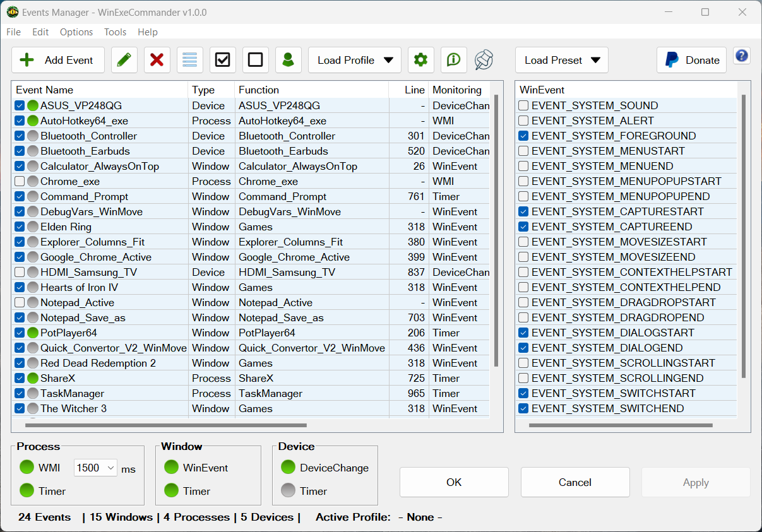Click the green plus Add Event button
The width and height of the screenshot is (762, 532).
tap(57, 60)
